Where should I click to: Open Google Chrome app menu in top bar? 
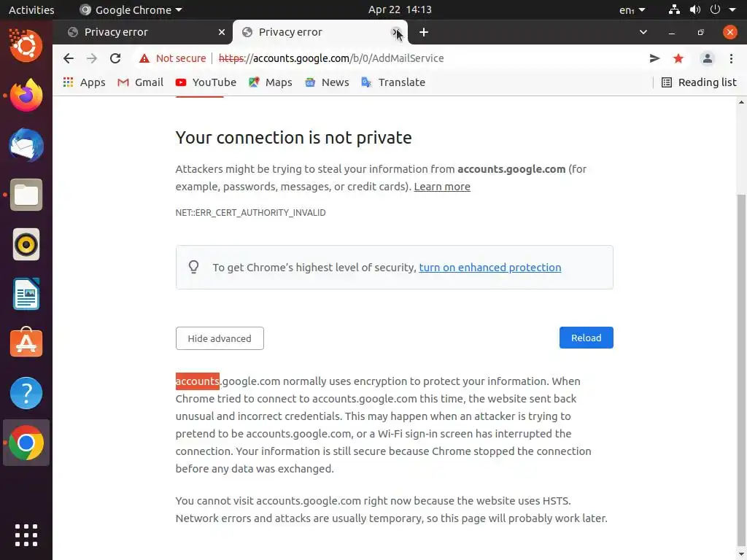pos(131,10)
